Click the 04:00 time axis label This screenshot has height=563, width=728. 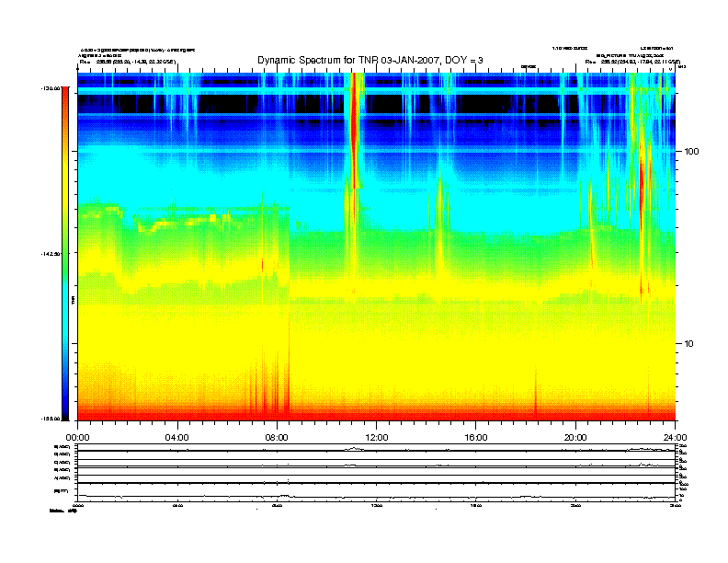(x=177, y=438)
